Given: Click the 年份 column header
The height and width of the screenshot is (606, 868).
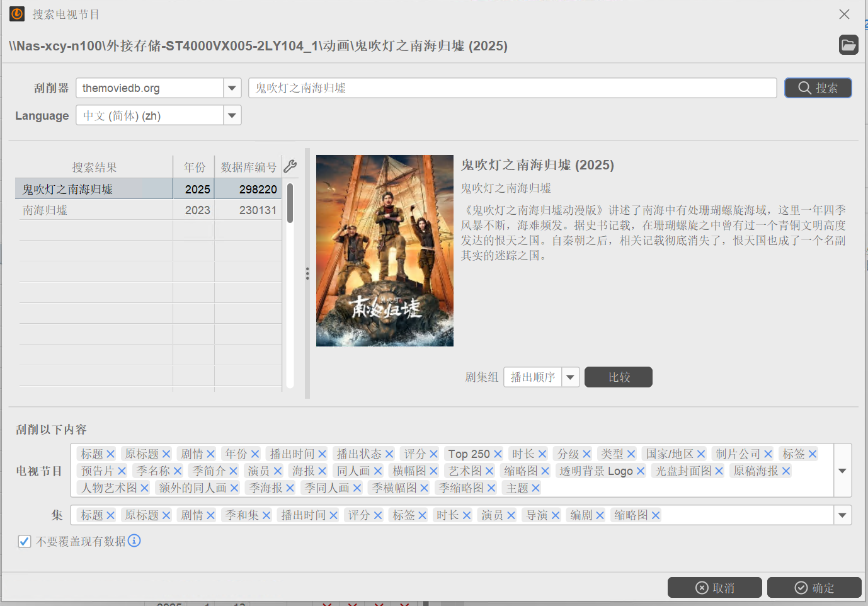Looking at the screenshot, I should pos(194,167).
